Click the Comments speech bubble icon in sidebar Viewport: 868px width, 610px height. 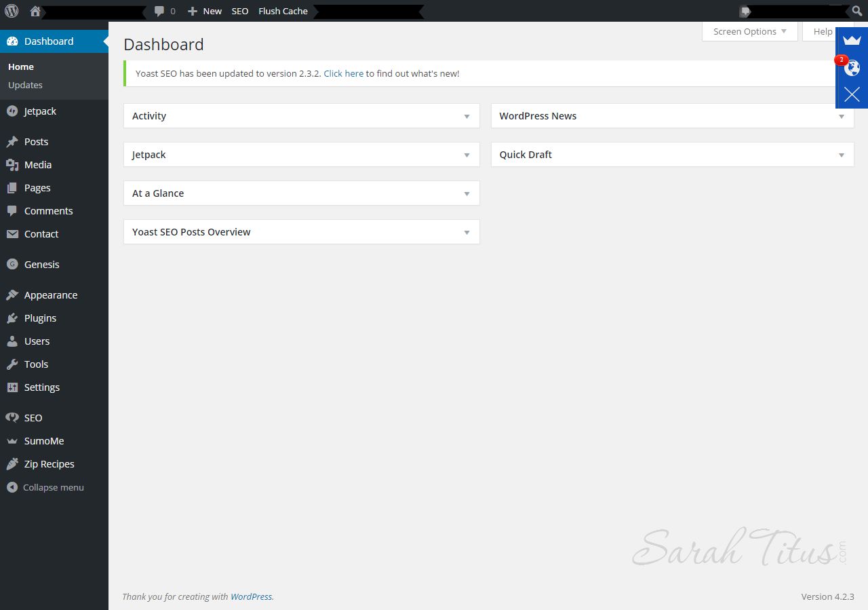(12, 211)
